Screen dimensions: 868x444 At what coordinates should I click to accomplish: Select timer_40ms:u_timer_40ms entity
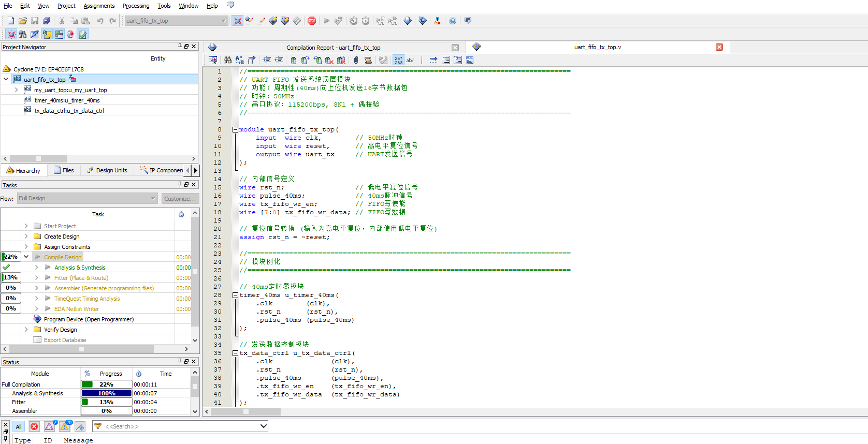pos(67,100)
